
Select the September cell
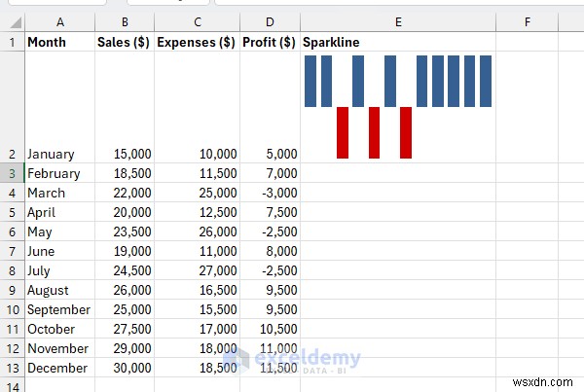click(x=60, y=309)
